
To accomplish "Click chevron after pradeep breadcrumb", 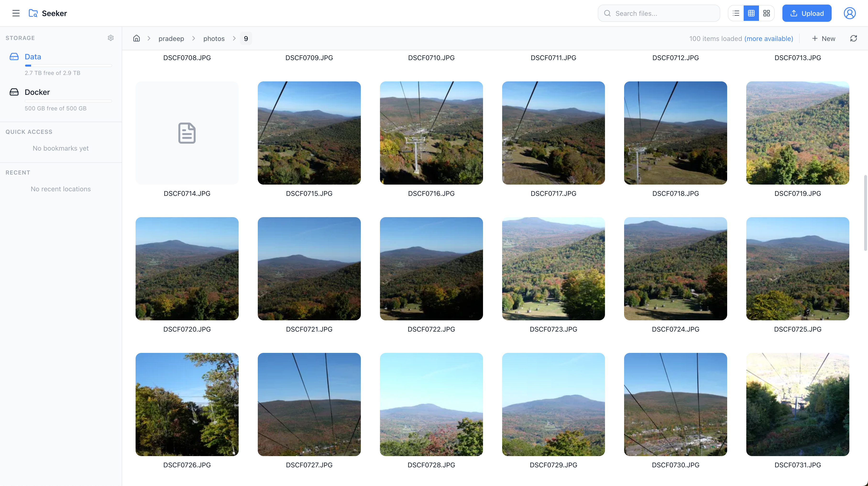I will click(x=194, y=39).
